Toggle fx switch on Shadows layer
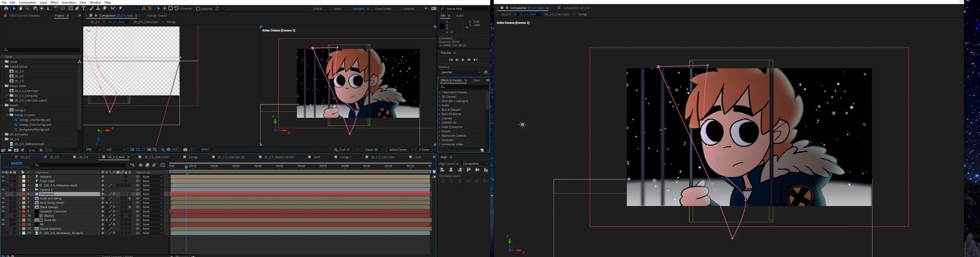Image resolution: width=980 pixels, height=257 pixels. pos(114,194)
